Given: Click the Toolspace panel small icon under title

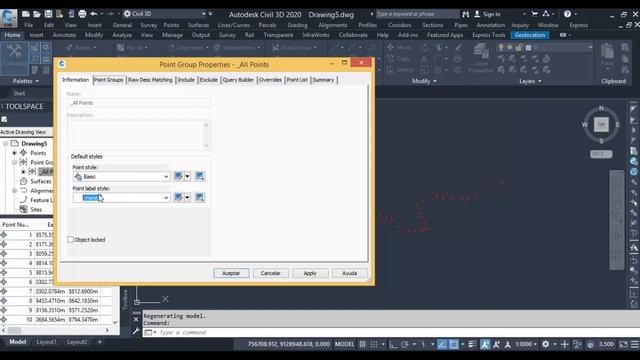Looking at the screenshot, I should pos(4,119).
